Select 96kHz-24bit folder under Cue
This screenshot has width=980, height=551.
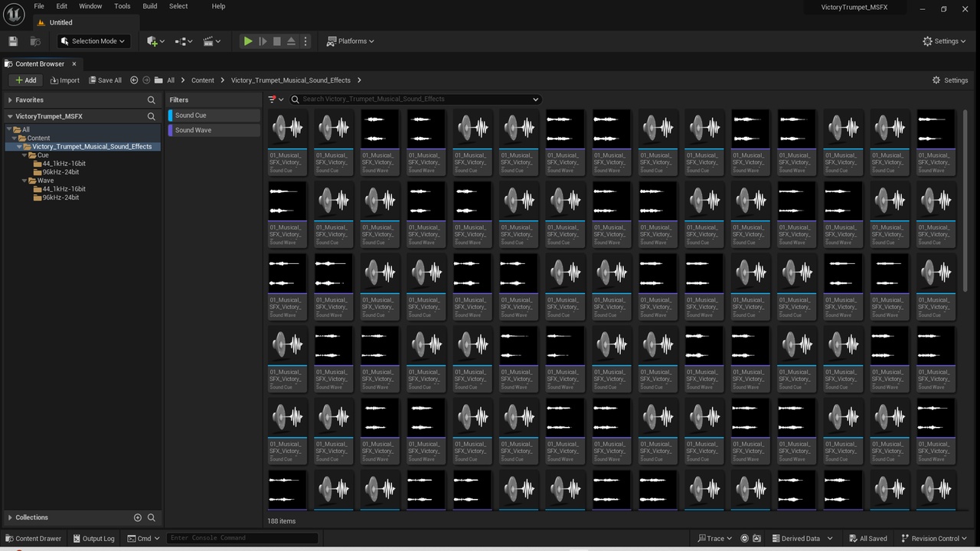[60, 172]
